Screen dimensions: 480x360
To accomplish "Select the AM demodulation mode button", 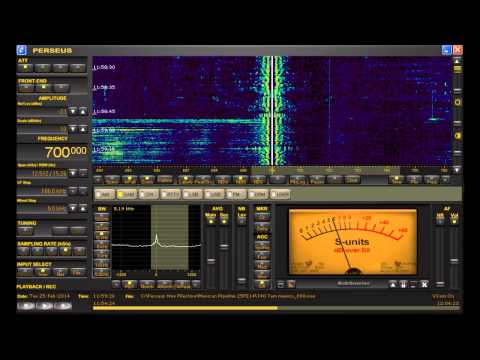I will pyautogui.click(x=105, y=194).
